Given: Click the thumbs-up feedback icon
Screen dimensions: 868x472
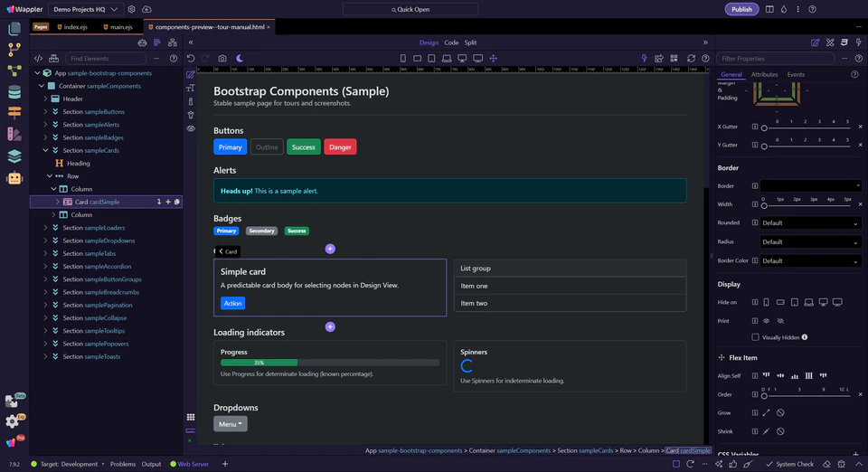Looking at the screenshot, I should coord(733,464).
